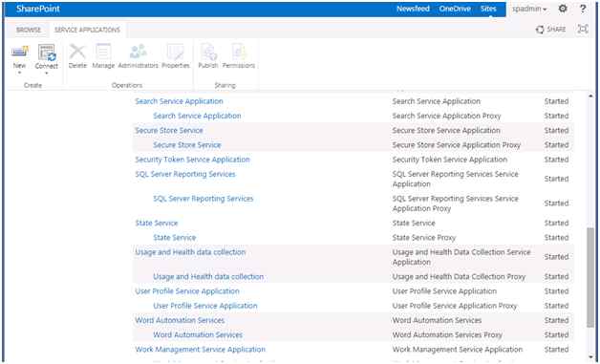600x364 pixels.
Task: Select Started status for Work Management Service Application
Action: coord(556,350)
